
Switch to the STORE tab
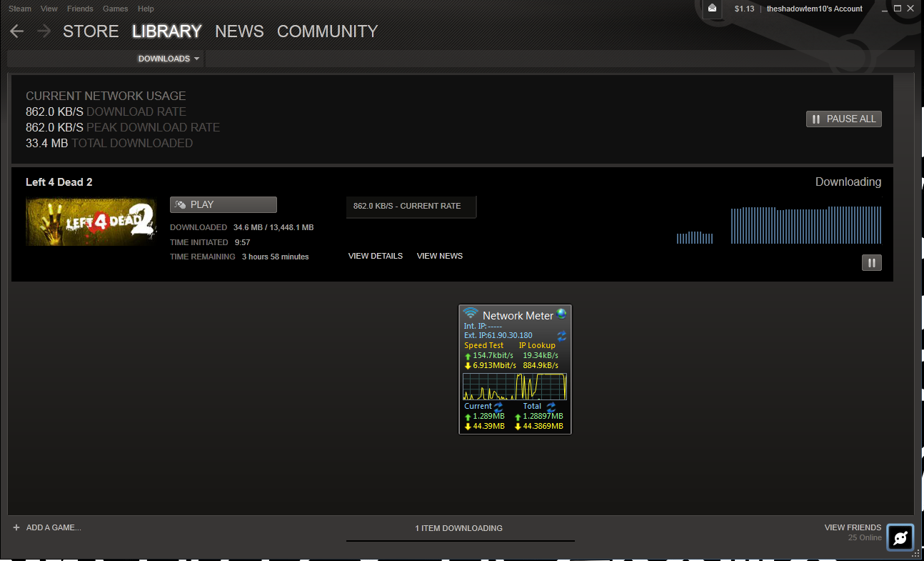click(91, 31)
